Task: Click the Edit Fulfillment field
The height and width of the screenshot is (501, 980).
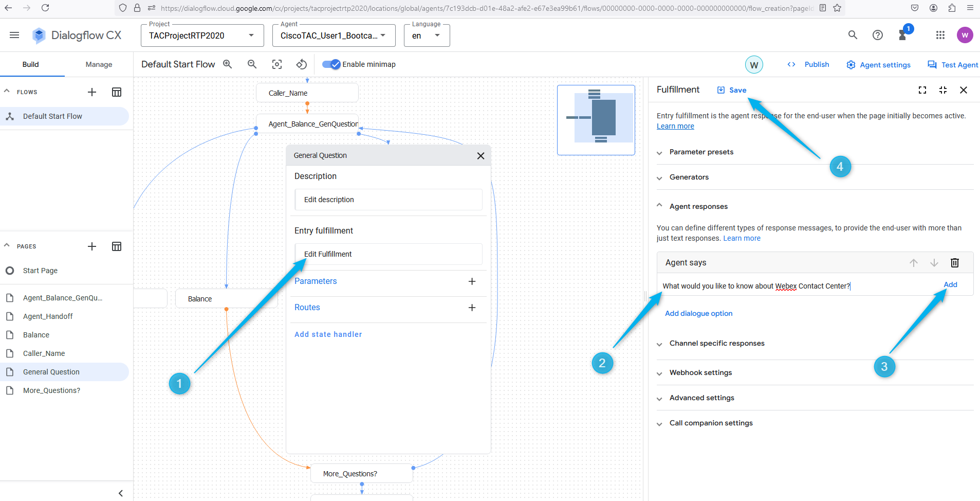Action: pos(389,254)
